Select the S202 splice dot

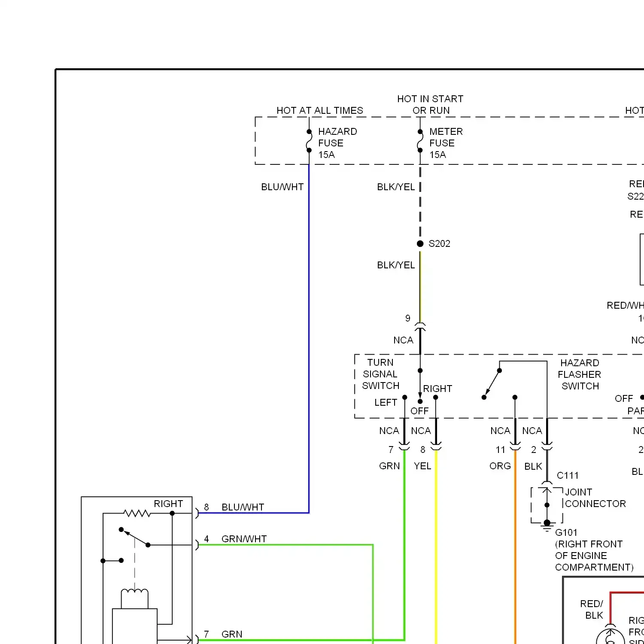420,243
